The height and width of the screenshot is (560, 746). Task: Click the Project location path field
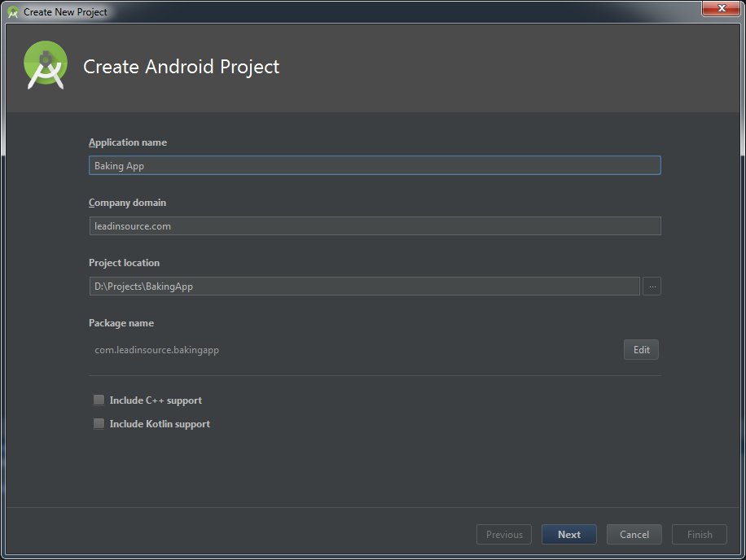pos(364,286)
